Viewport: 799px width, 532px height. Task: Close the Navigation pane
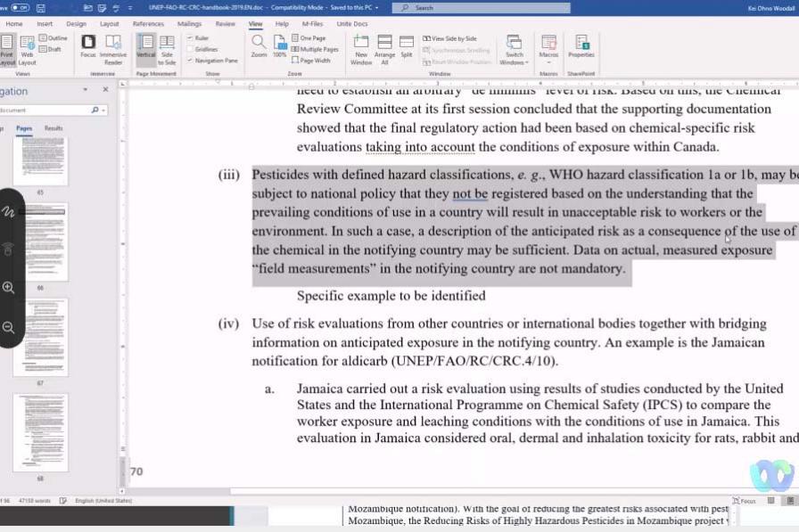(x=105, y=90)
